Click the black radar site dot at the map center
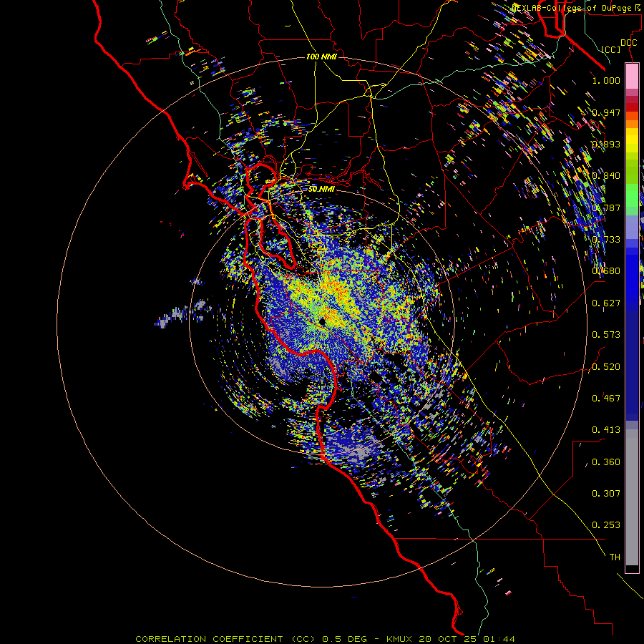The width and height of the screenshot is (644, 644). (x=322, y=321)
